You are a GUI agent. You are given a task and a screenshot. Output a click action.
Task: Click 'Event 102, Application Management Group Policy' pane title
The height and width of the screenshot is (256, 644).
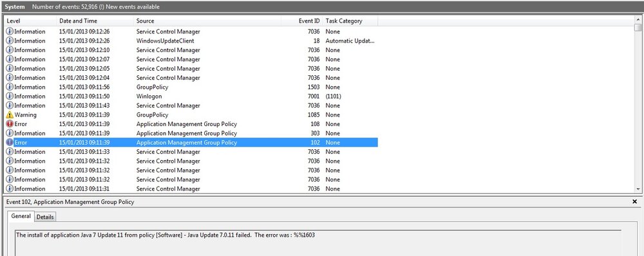pos(70,202)
